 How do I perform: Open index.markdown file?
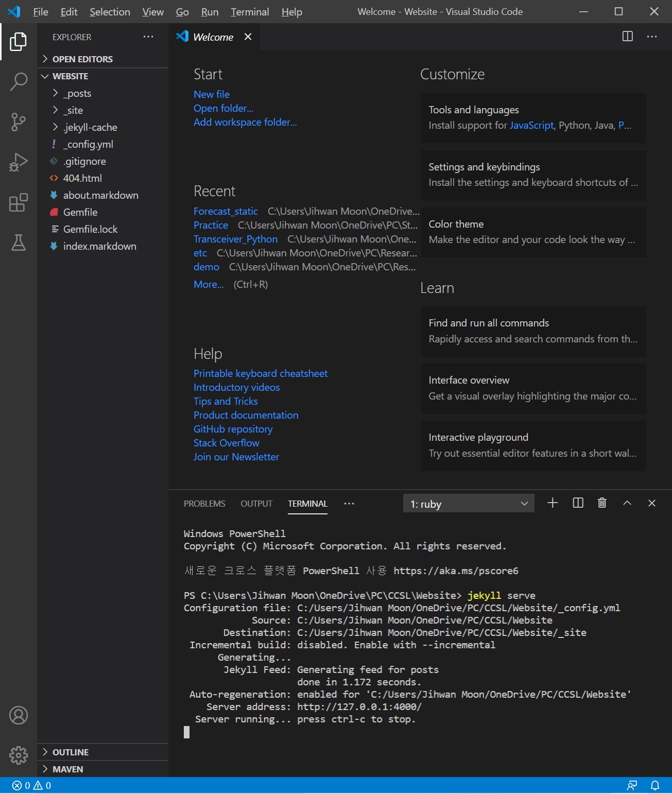pyautogui.click(x=103, y=246)
